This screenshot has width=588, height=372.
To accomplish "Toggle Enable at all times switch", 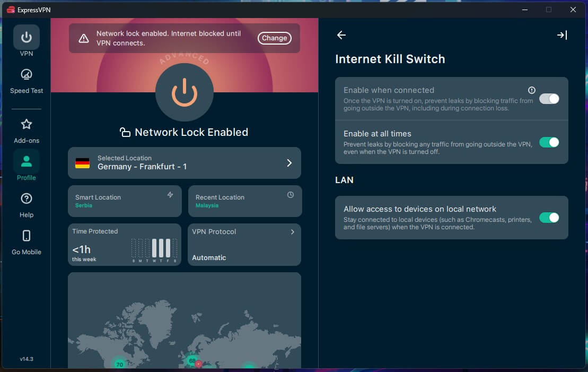I will click(549, 142).
